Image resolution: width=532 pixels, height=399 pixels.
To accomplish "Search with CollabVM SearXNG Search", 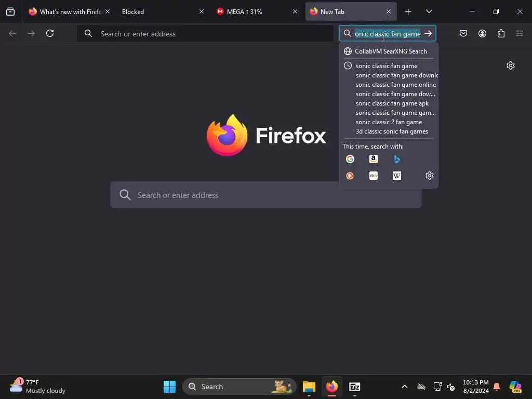I will pos(389,51).
